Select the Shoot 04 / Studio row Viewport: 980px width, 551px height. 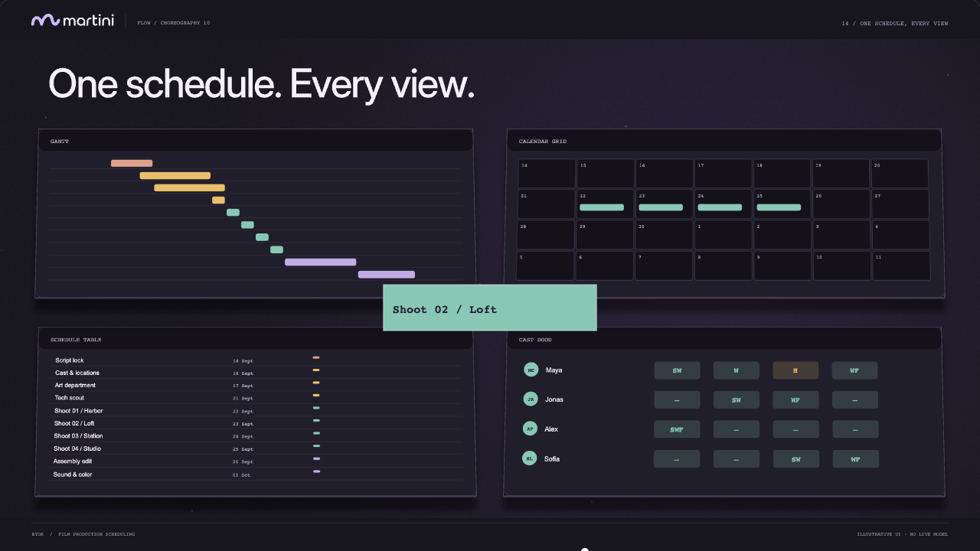pyautogui.click(x=255, y=448)
